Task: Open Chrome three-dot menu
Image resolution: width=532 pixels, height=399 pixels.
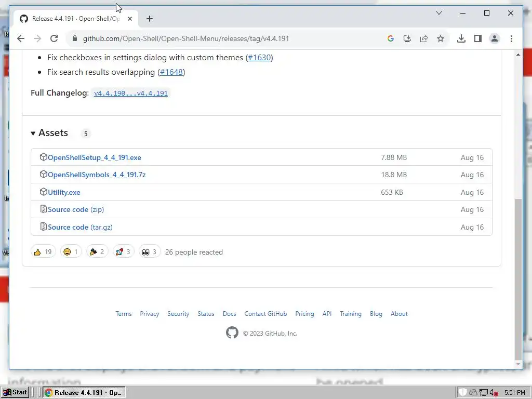Action: 511,38
